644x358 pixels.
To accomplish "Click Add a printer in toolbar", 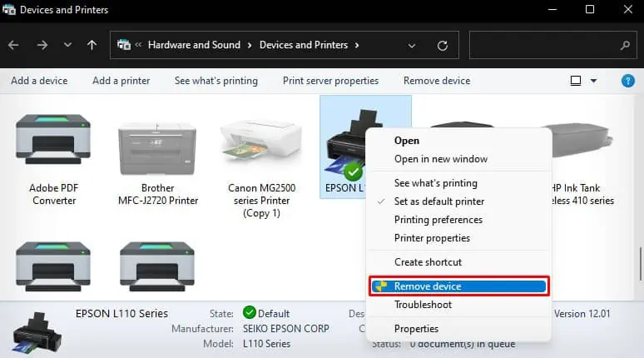I will pyautogui.click(x=121, y=81).
